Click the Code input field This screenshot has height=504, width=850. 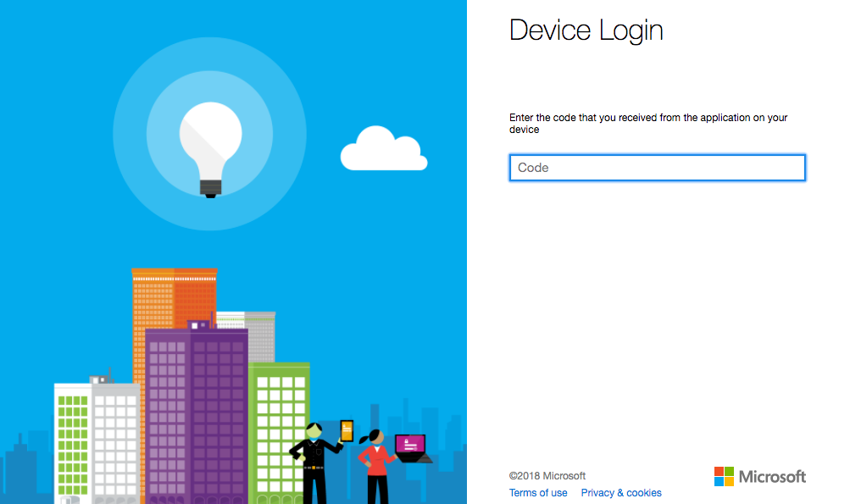pyautogui.click(x=657, y=168)
